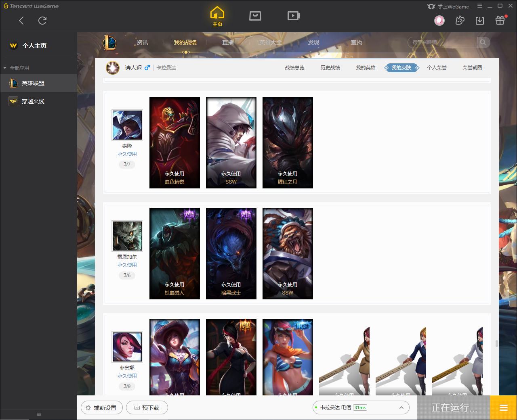Open the video live icon in top bar

pyautogui.click(x=294, y=16)
